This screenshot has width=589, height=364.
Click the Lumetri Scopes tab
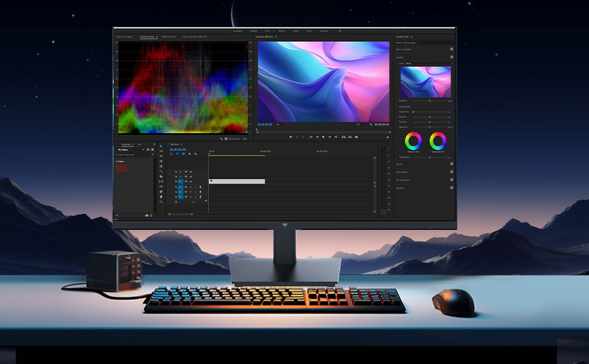pyautogui.click(x=147, y=37)
